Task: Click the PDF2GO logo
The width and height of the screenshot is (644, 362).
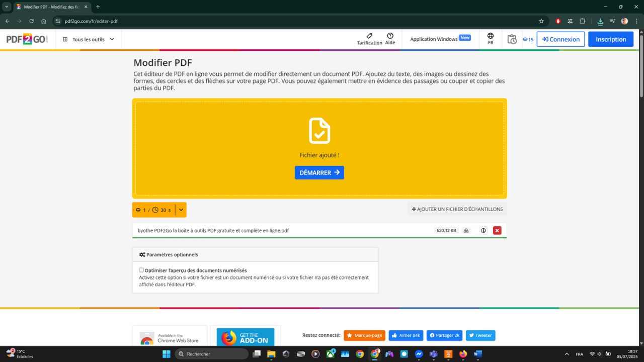Action: (26, 39)
